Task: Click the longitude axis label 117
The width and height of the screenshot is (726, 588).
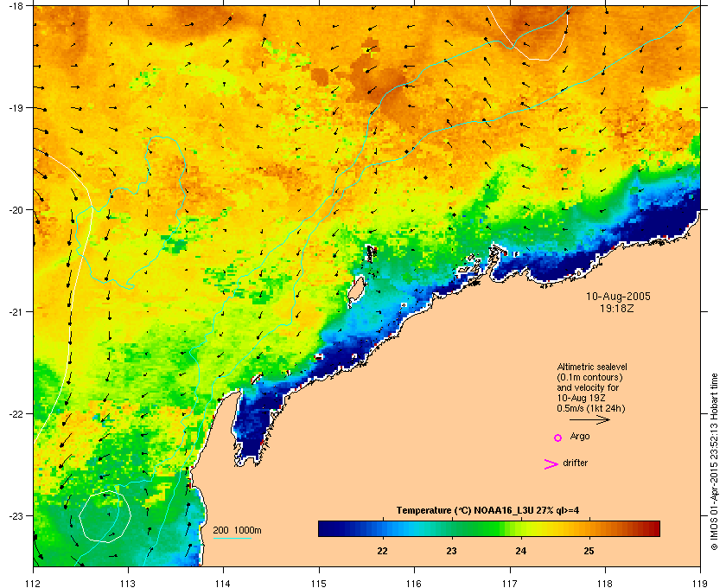Action: pyautogui.click(x=510, y=584)
